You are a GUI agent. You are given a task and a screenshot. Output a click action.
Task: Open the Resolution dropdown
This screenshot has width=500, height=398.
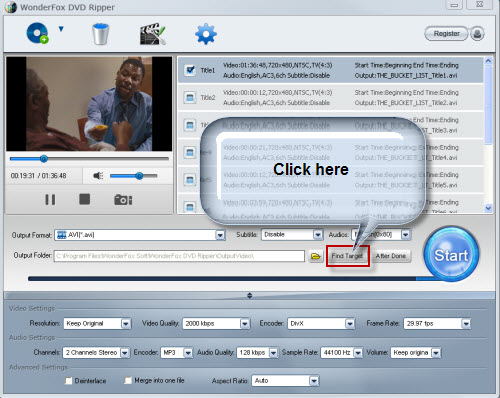98,323
